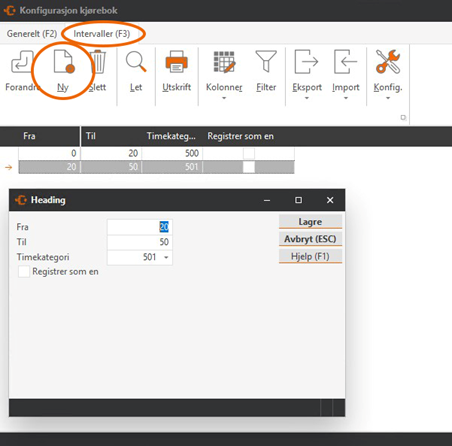Viewport: 452px width, 446px height.
Task: Click the Lagre button
Action: point(310,222)
